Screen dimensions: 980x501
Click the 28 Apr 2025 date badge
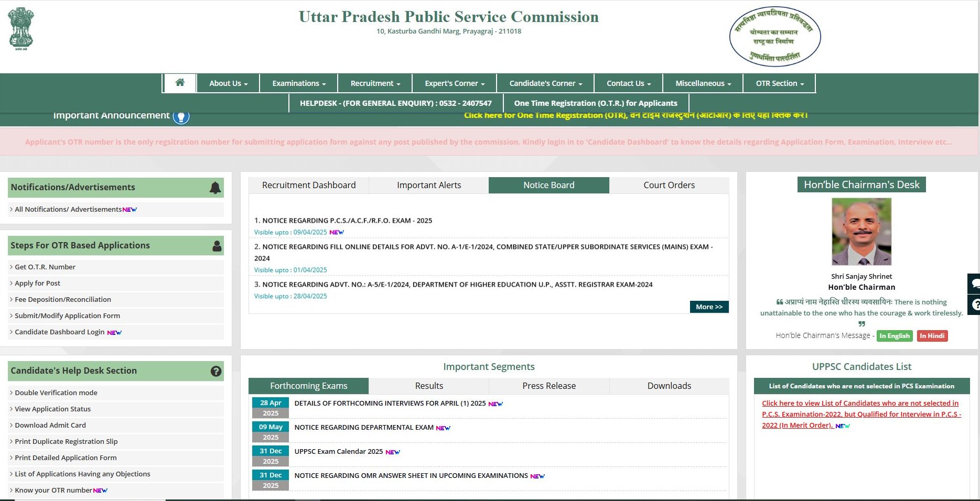pos(271,408)
